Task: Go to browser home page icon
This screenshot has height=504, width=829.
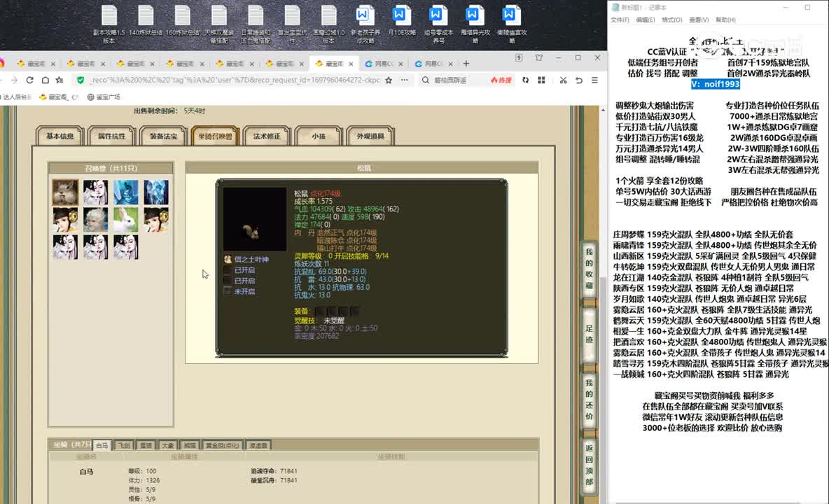Action: tap(46, 80)
